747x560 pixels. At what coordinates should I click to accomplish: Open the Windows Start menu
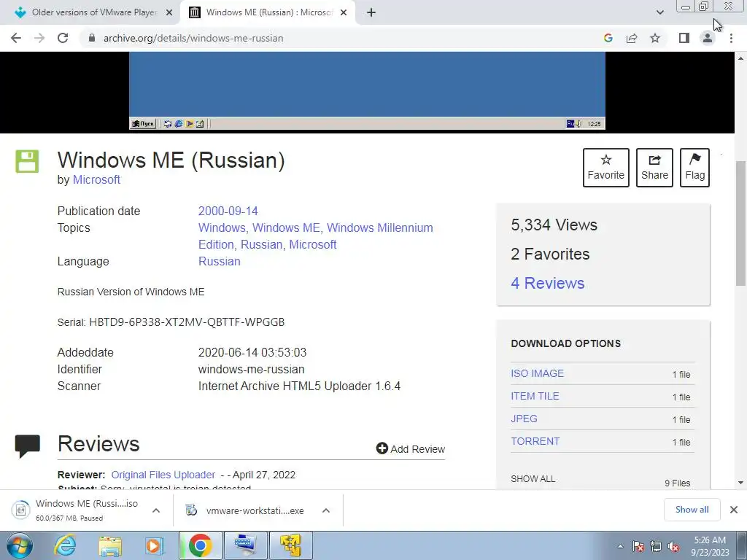(20, 546)
